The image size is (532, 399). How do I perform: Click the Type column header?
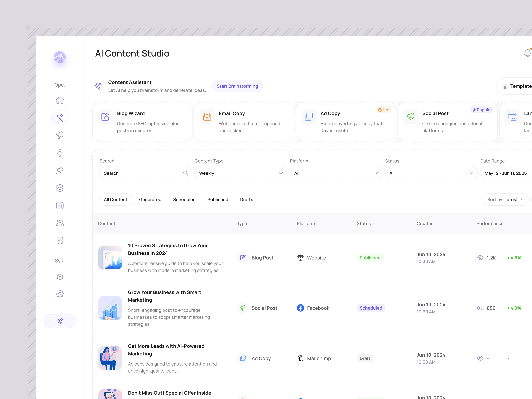click(x=242, y=223)
